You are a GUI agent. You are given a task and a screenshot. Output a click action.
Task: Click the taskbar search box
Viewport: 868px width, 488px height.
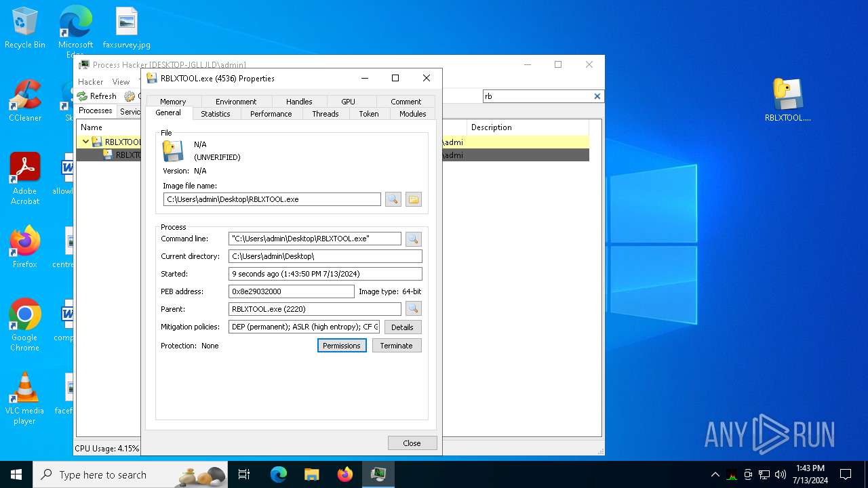[130, 474]
